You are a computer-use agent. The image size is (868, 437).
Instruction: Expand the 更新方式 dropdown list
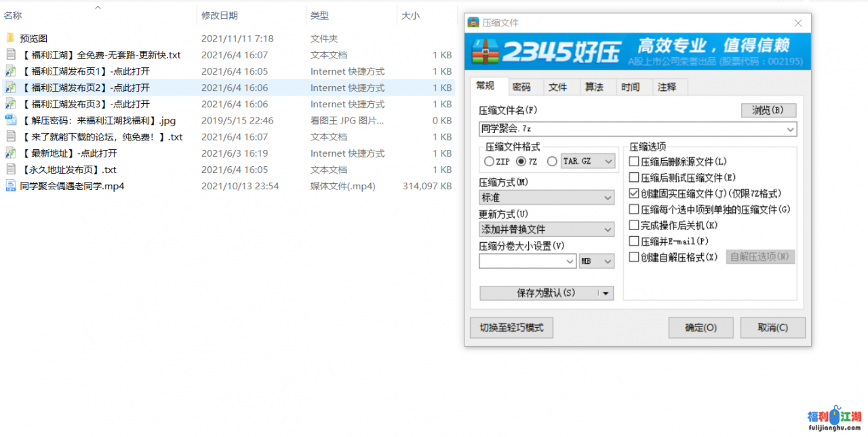pos(547,229)
